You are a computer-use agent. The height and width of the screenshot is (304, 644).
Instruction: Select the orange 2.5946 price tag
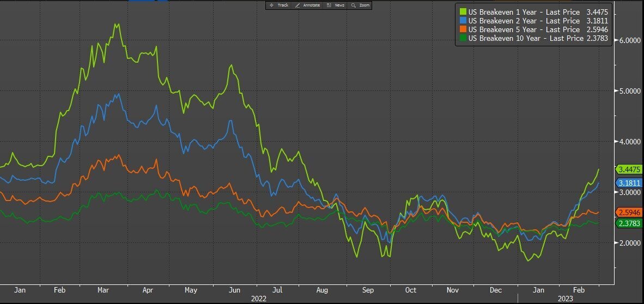pyautogui.click(x=628, y=212)
